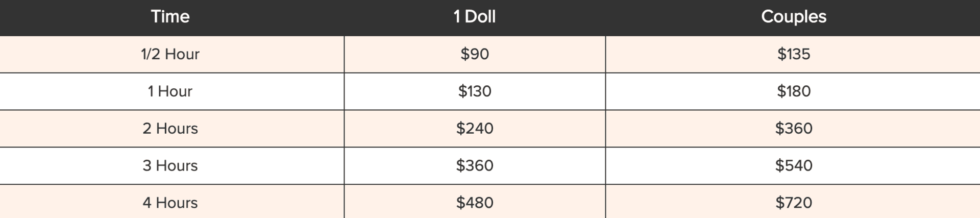Click the $90 price for 1 Doll
The height and width of the screenshot is (218, 980).
[475, 54]
